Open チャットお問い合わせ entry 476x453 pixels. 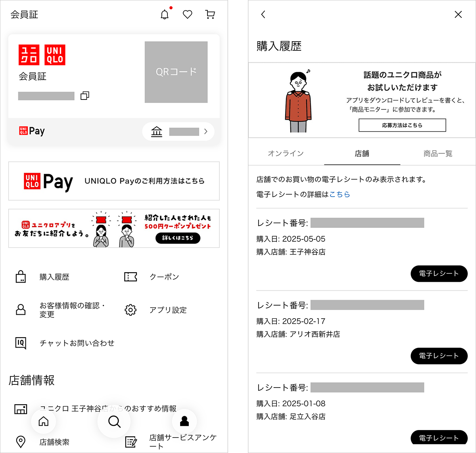point(77,343)
